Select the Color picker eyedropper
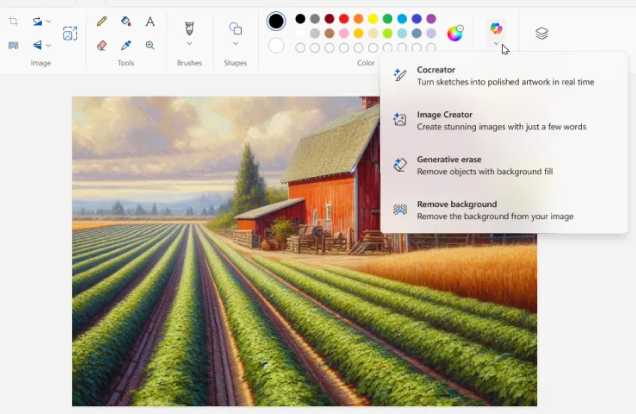 pos(126,45)
